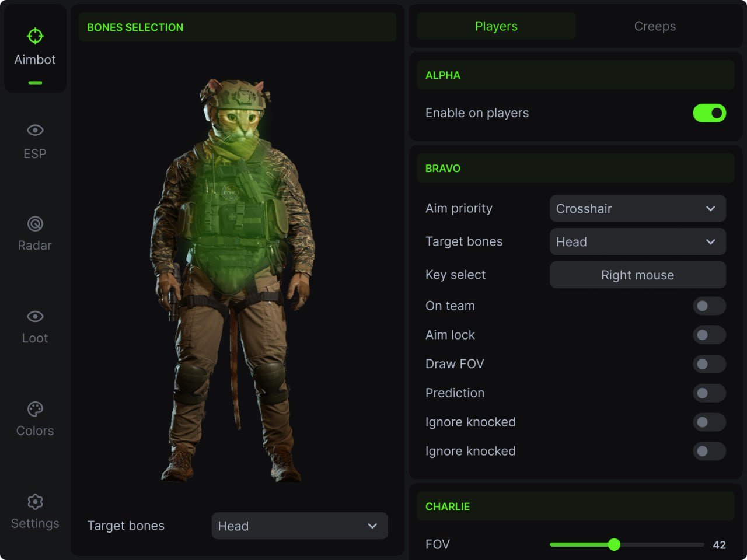Disable the Enable on players switch
747x560 pixels.
click(x=709, y=113)
